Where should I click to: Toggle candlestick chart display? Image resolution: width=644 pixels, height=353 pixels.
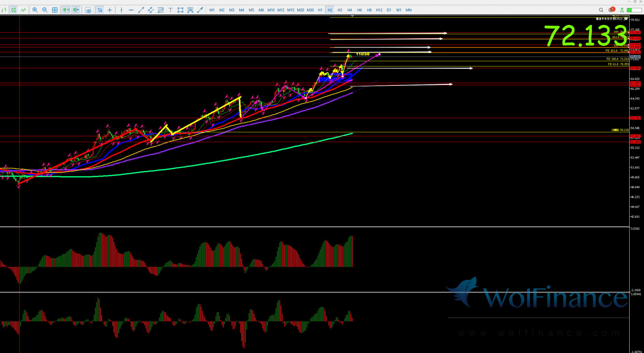13,10
